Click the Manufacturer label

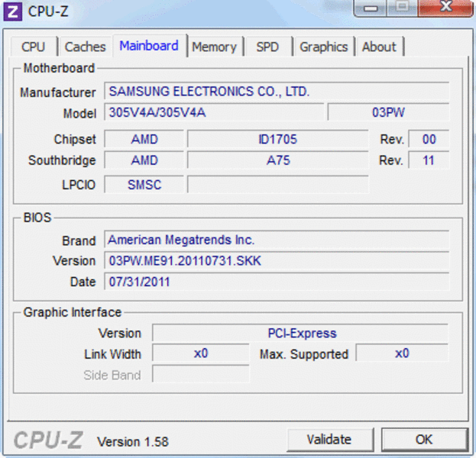[x=57, y=92]
